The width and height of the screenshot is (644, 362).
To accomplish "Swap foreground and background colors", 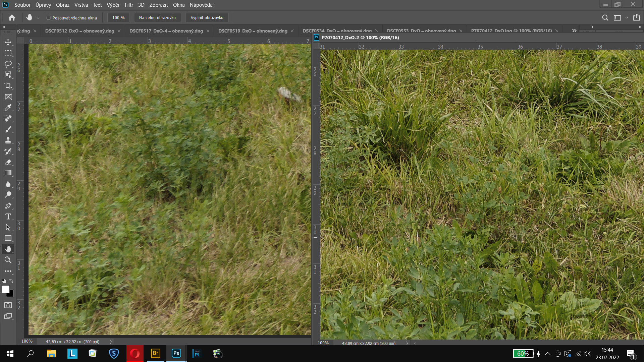I will point(11,281).
